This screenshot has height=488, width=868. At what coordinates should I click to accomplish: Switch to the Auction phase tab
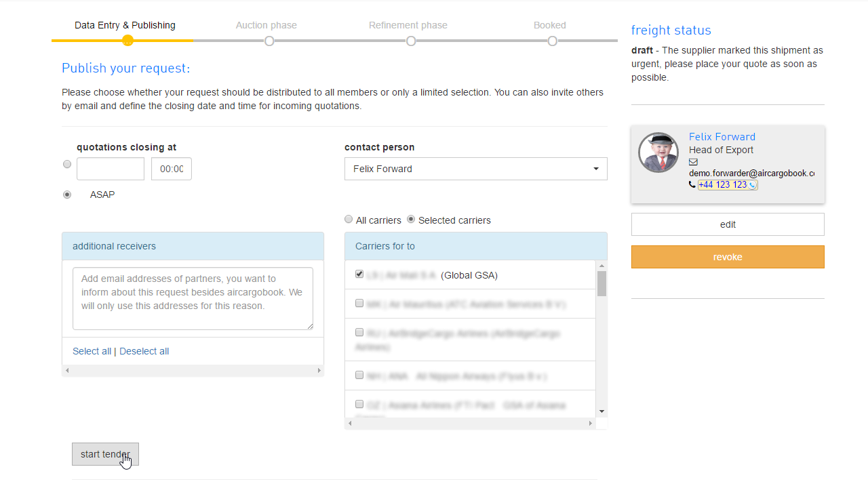266,25
